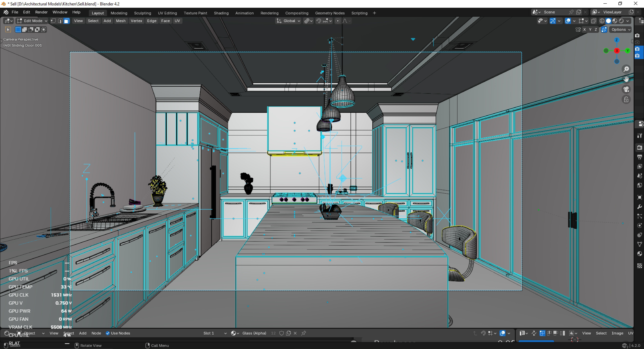This screenshot has width=644, height=349.
Task: Toggle proportional editing button
Action: pyautogui.click(x=338, y=21)
